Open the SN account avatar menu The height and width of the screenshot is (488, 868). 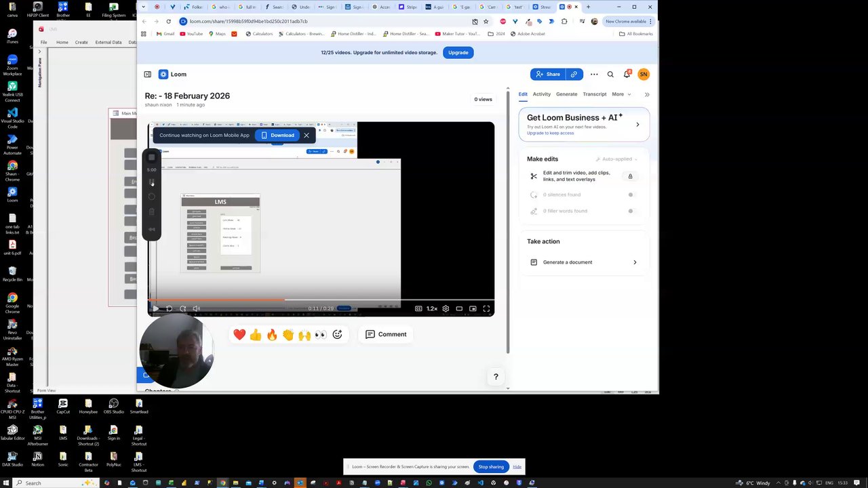[x=644, y=75]
